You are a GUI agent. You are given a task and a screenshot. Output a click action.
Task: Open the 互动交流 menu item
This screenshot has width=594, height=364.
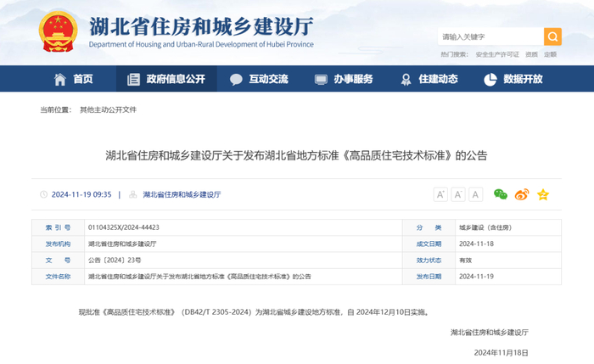[x=269, y=79]
